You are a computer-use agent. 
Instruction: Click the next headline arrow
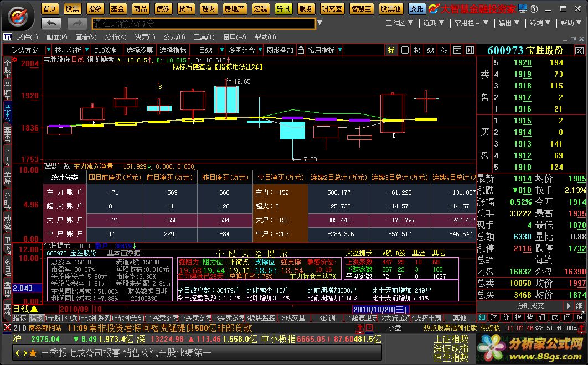[25, 353]
